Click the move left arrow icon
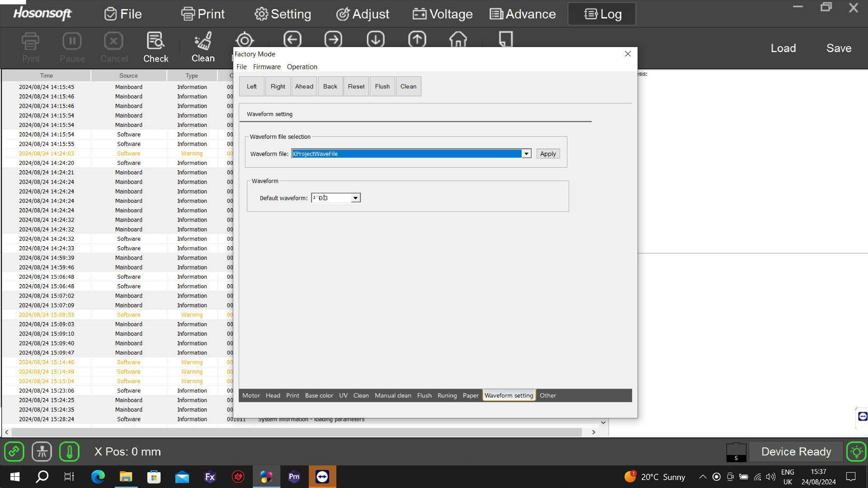868x488 pixels. [x=292, y=39]
